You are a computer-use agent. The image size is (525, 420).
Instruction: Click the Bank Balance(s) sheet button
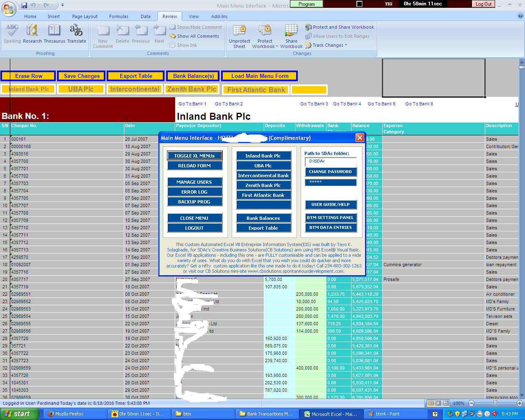click(x=193, y=76)
